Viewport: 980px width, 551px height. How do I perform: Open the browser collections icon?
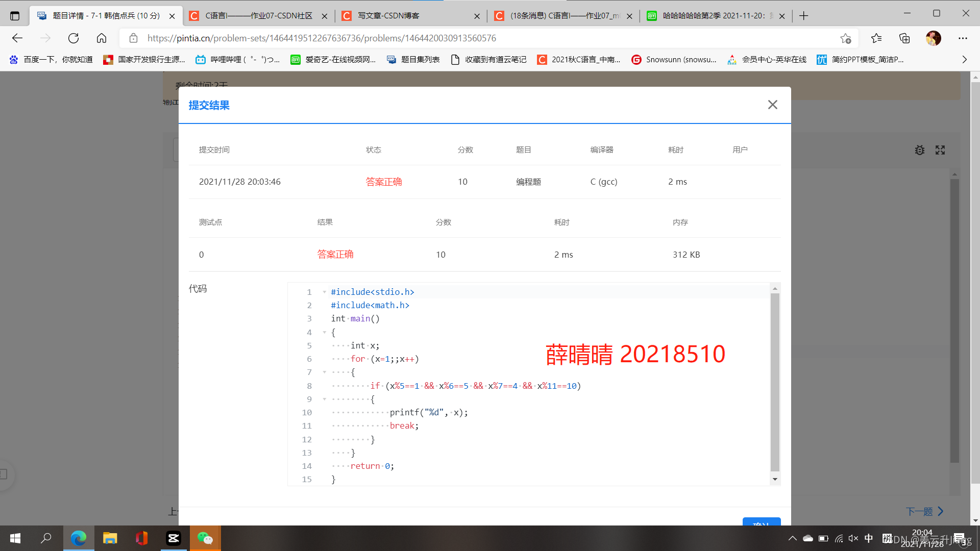(x=904, y=38)
